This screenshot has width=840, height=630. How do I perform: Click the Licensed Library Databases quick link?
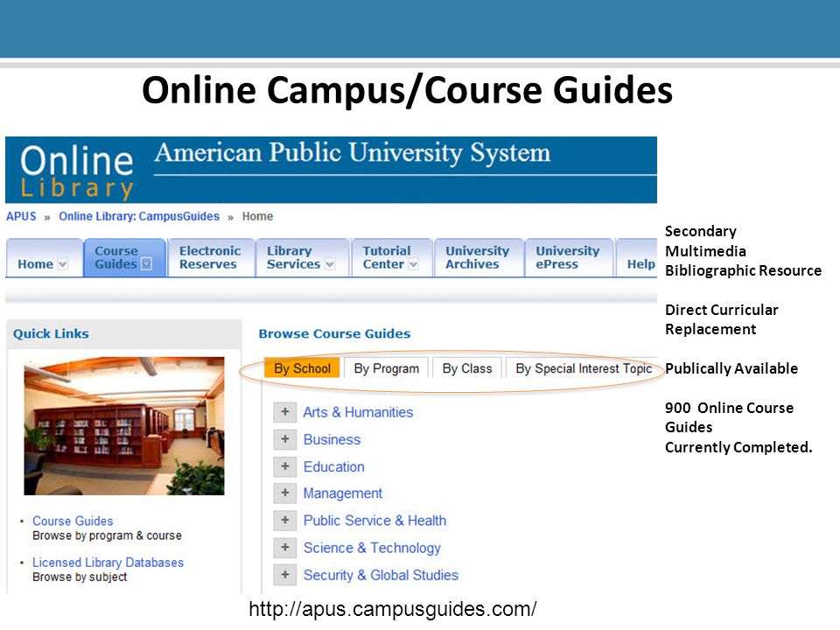(x=108, y=563)
